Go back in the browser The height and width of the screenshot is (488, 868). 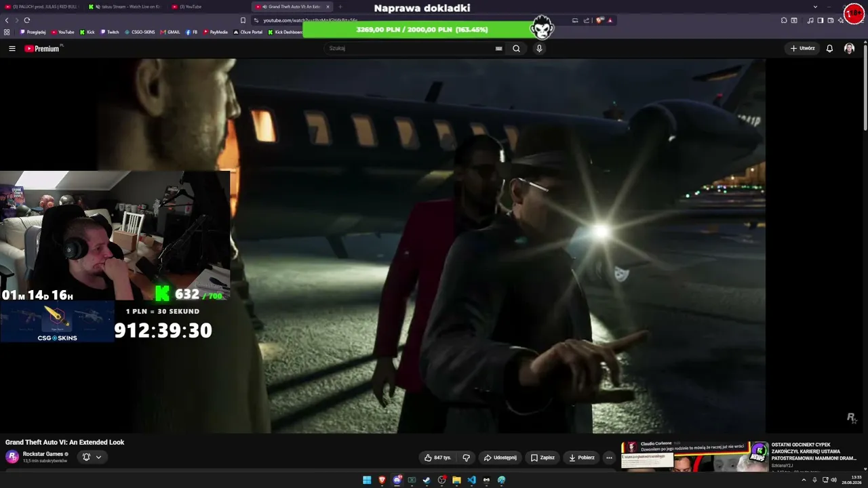(x=7, y=20)
